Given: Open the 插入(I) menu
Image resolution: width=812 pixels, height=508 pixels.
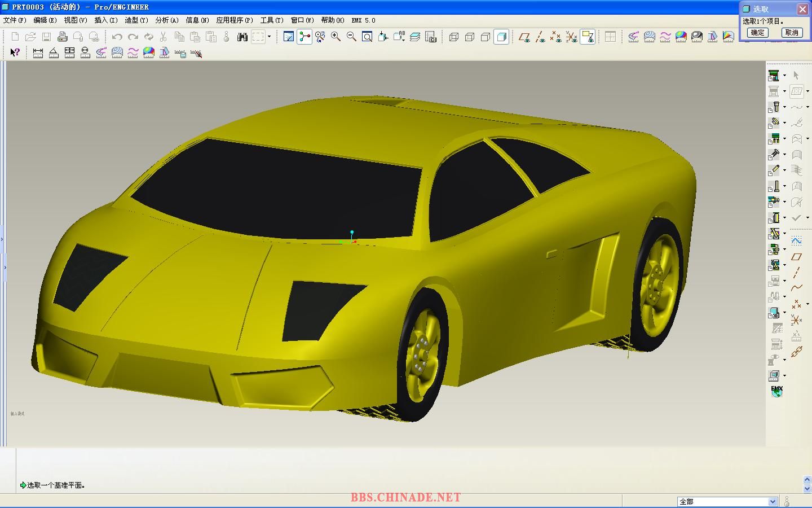Looking at the screenshot, I should 106,20.
